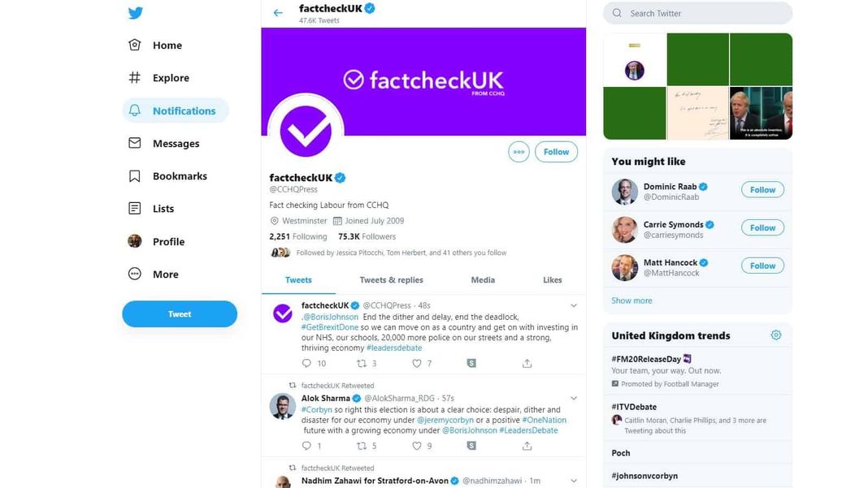
Task: Open trend settings gear for United Kingdom trends
Action: [x=775, y=334]
